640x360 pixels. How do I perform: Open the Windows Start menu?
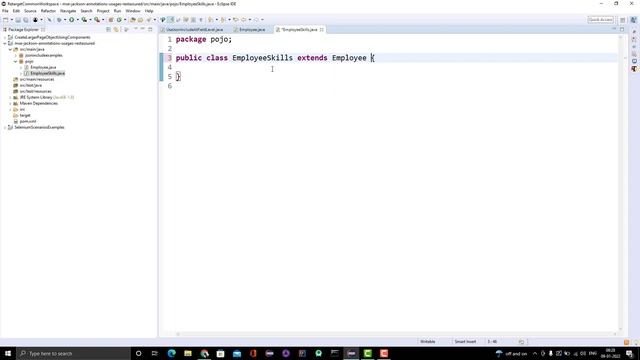(x=8, y=353)
